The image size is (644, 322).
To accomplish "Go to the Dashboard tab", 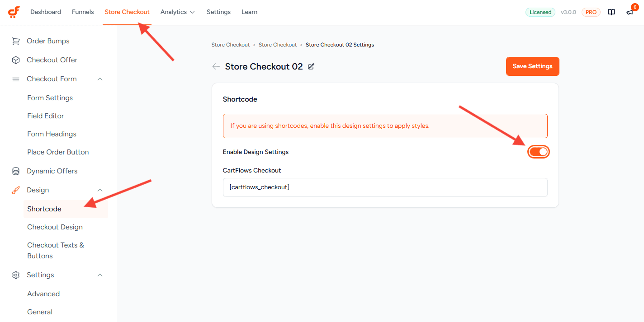I will coord(46,12).
